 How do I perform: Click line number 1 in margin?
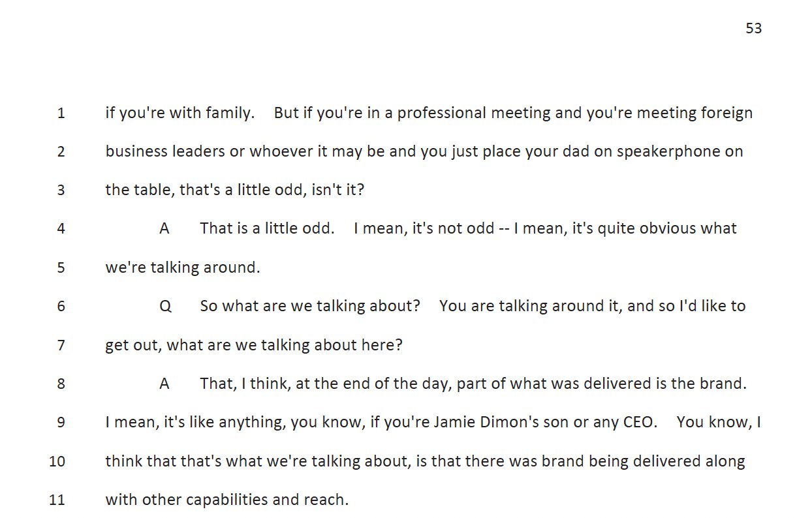click(61, 113)
